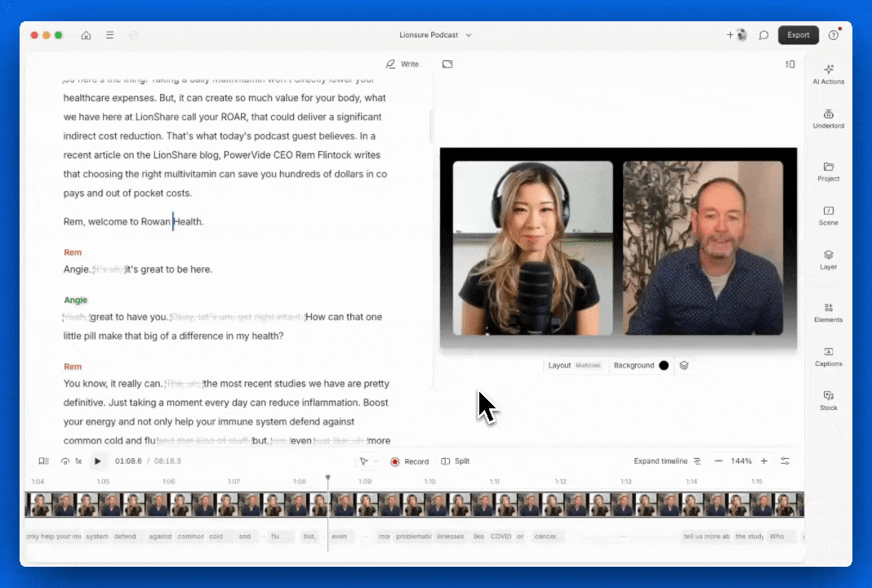The width and height of the screenshot is (872, 588).
Task: Click the Export button
Action: pos(799,35)
